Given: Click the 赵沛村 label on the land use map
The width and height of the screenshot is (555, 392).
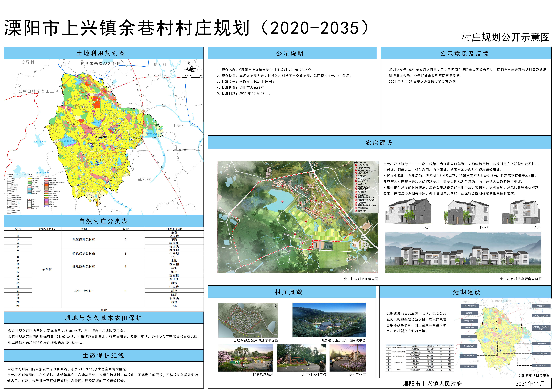Looking at the screenshot, I should 144,179.
